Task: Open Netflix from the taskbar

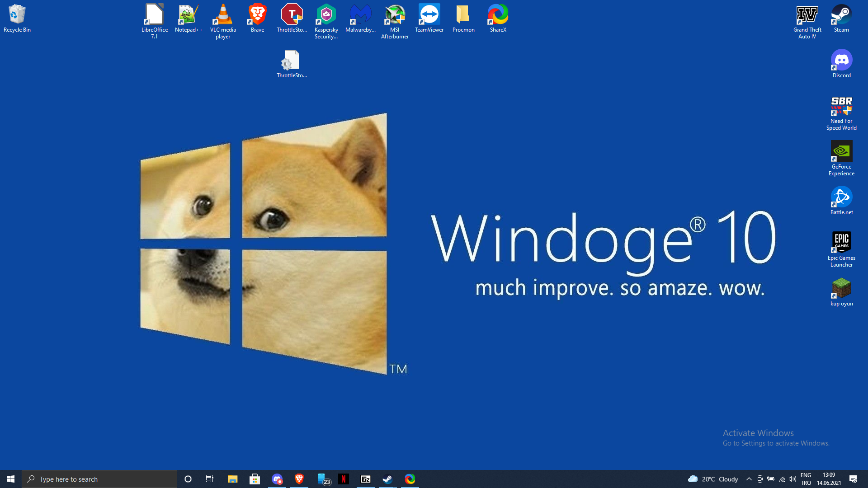Action: click(344, 479)
